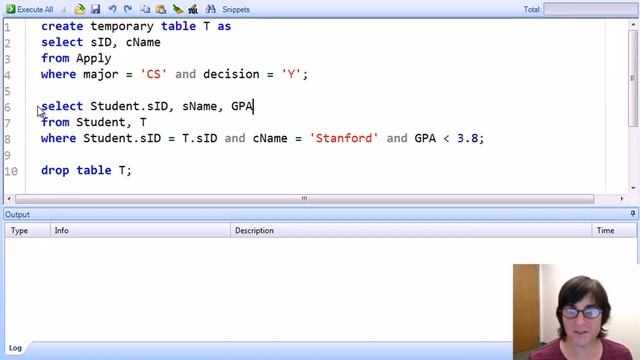The image size is (640, 360).
Task: Click line number 9 in the gutter
Action: (x=7, y=155)
